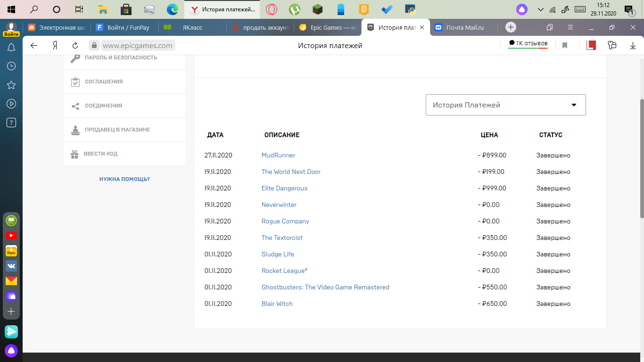Switch to the Войти / FunPay tab
The width and height of the screenshot is (644, 362).
coord(124,27)
